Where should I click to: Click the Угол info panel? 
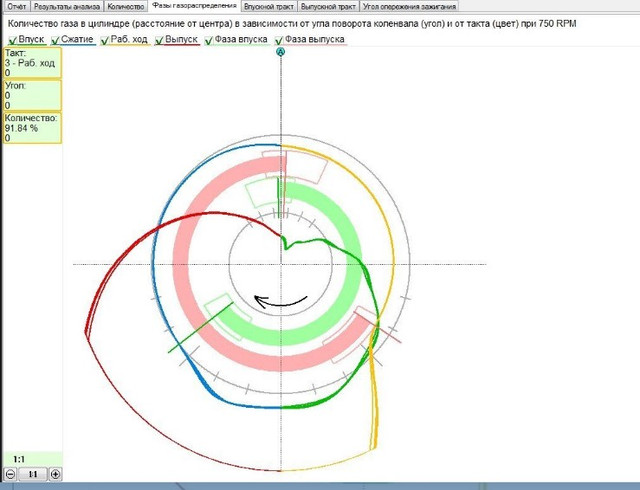pyautogui.click(x=33, y=95)
